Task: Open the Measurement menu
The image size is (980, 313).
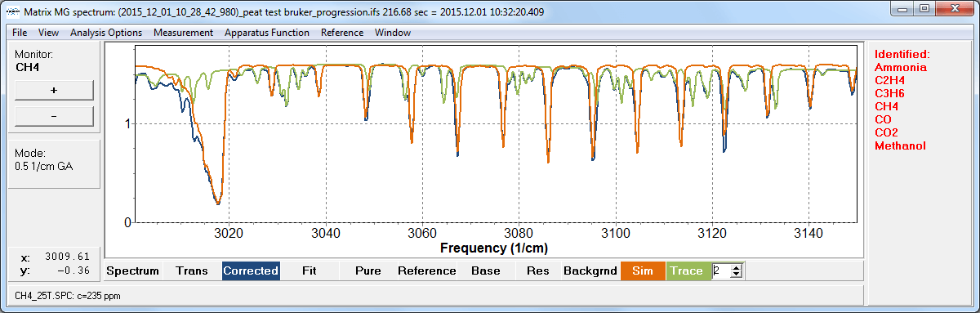Action: pos(183,33)
